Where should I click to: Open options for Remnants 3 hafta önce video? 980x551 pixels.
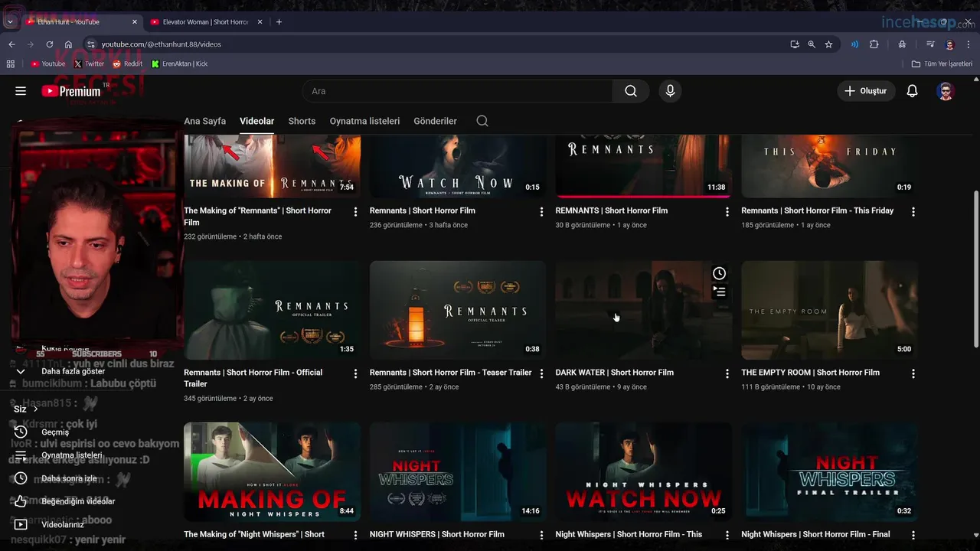[541, 212]
